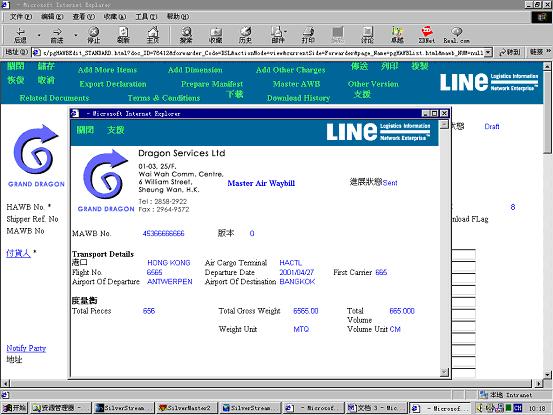553x415 pixels.
Task: Click LINE logo in popup header
Action: [378, 132]
